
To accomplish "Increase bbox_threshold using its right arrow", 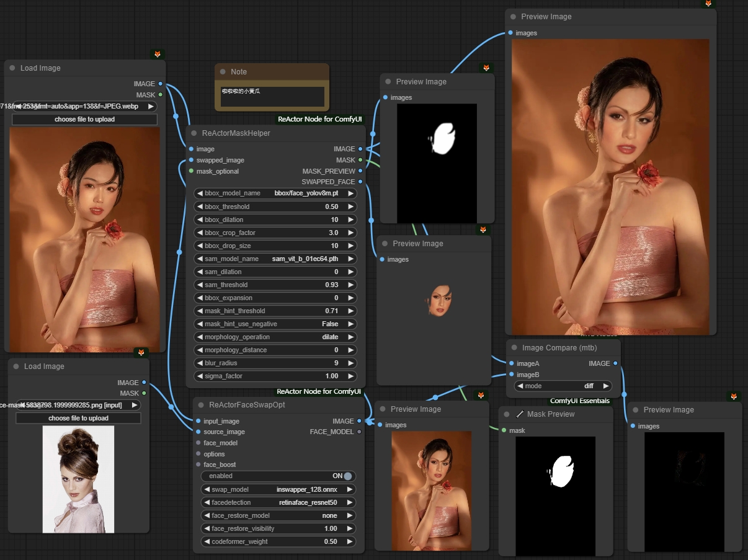I will (x=350, y=207).
